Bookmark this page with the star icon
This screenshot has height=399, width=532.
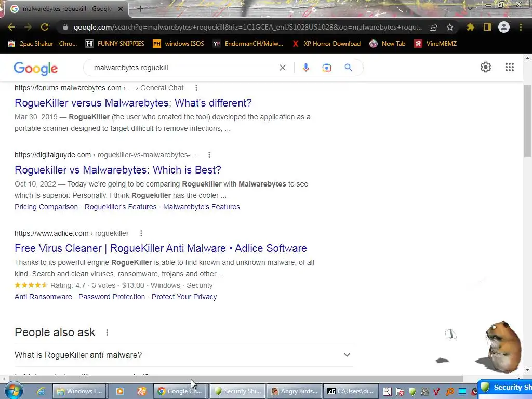click(450, 27)
